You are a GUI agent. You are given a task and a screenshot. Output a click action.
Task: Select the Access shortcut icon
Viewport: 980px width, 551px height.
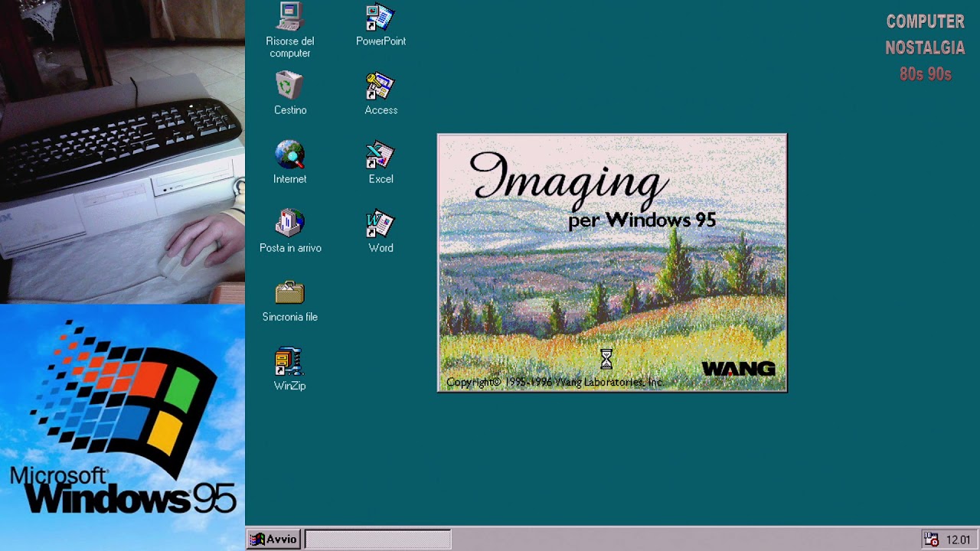tap(380, 86)
